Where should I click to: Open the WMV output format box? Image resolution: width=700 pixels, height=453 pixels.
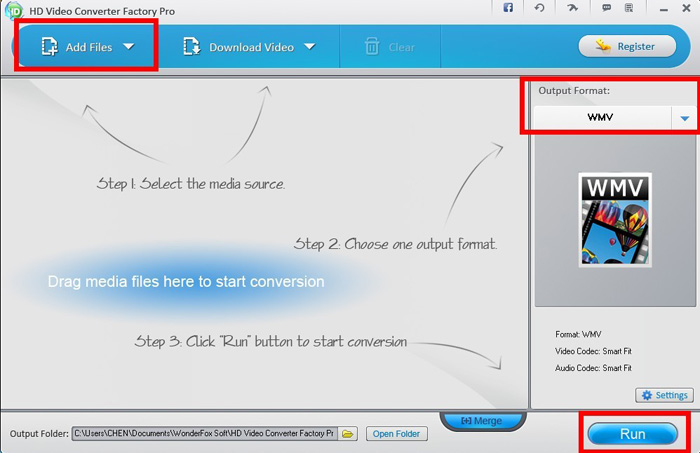pos(602,117)
